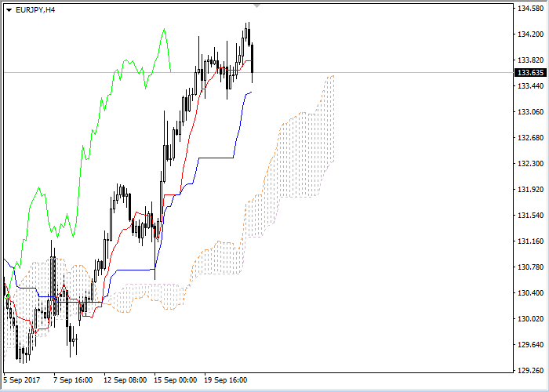Click the EURJPY,H4 chart title
This screenshot has width=549, height=392.
35,9
